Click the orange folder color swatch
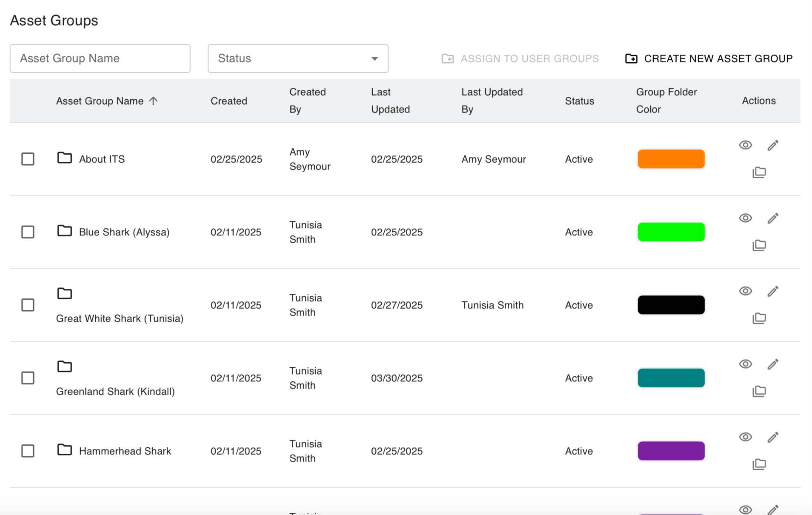Viewport: 812px width, 515px height. pos(671,159)
